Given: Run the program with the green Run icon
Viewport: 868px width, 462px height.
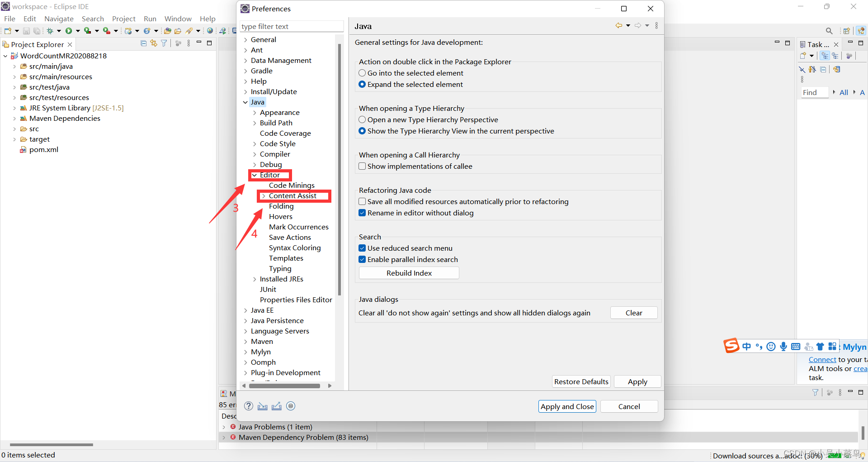Looking at the screenshot, I should coord(69,31).
